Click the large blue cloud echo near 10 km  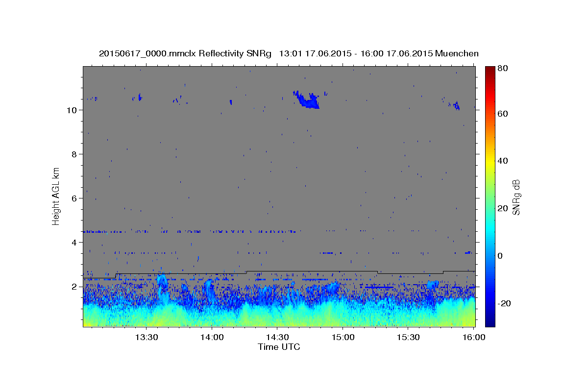[x=308, y=100]
